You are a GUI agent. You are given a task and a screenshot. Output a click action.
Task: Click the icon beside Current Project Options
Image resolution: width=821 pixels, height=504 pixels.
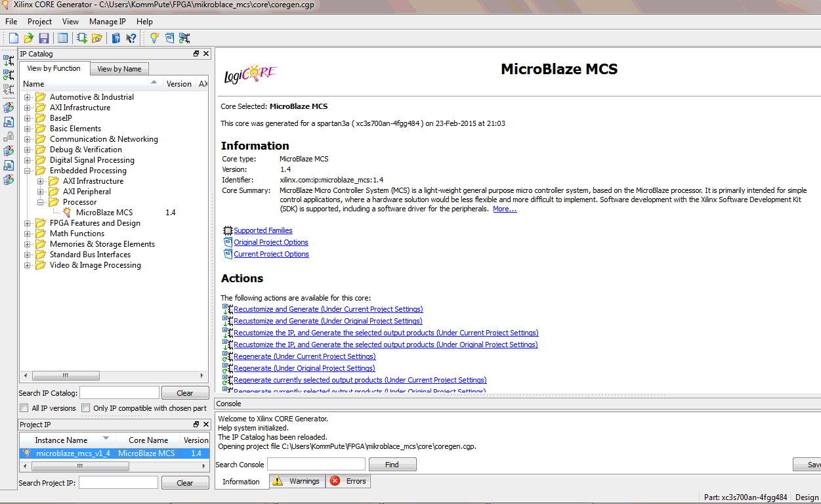point(228,254)
